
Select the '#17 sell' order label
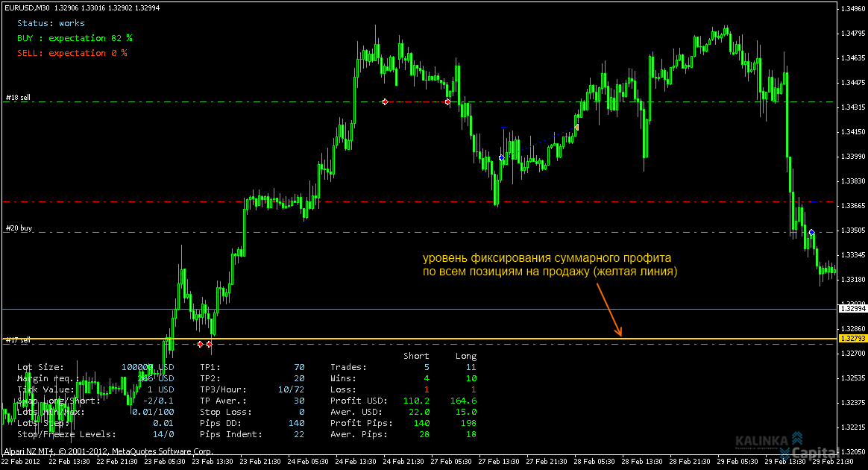coord(18,340)
